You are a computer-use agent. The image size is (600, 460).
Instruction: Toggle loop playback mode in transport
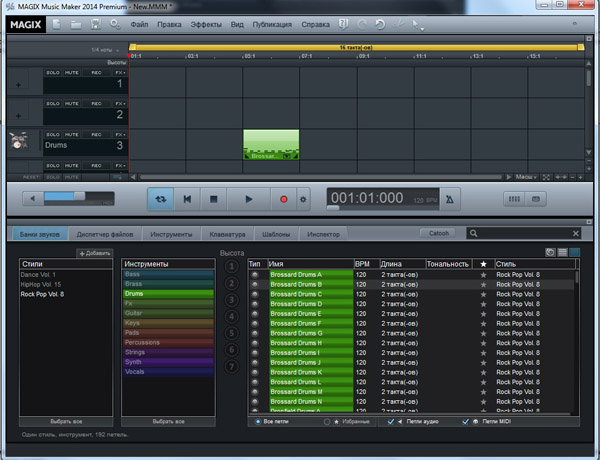click(162, 199)
